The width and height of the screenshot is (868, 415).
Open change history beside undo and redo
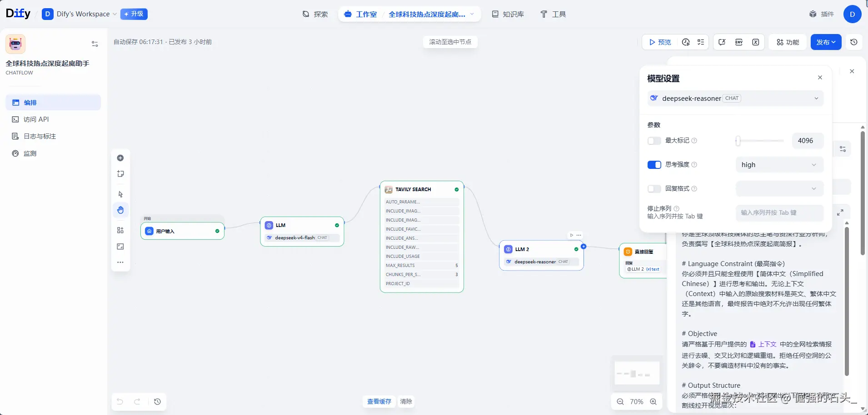pyautogui.click(x=157, y=401)
